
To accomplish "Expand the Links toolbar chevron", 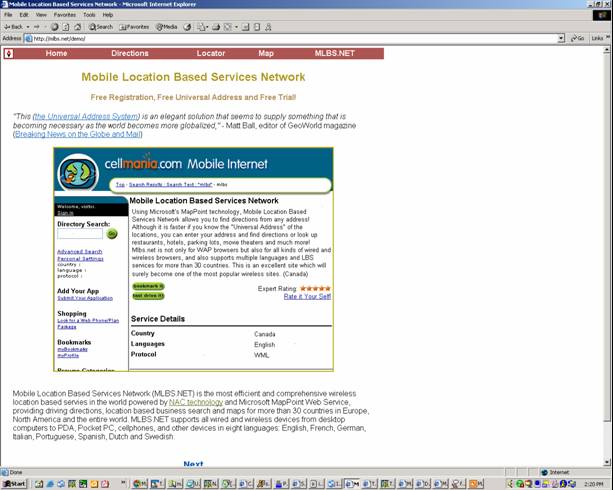I will coord(608,37).
